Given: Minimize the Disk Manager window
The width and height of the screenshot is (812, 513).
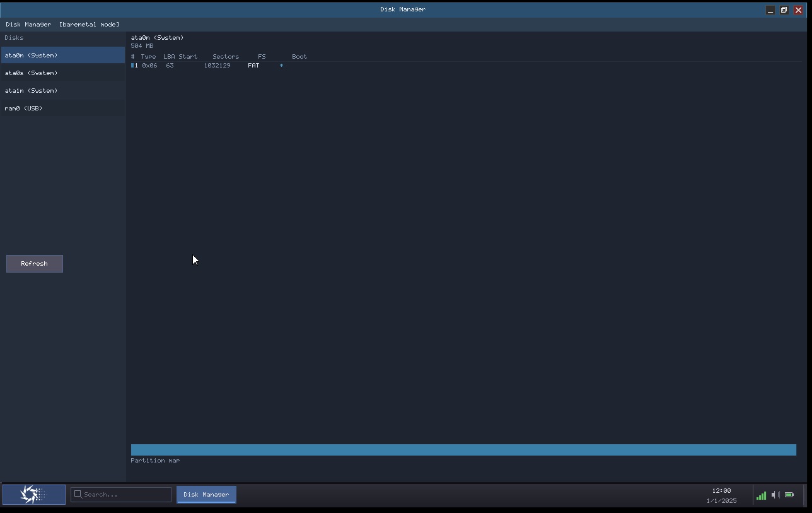Looking at the screenshot, I should click(770, 10).
